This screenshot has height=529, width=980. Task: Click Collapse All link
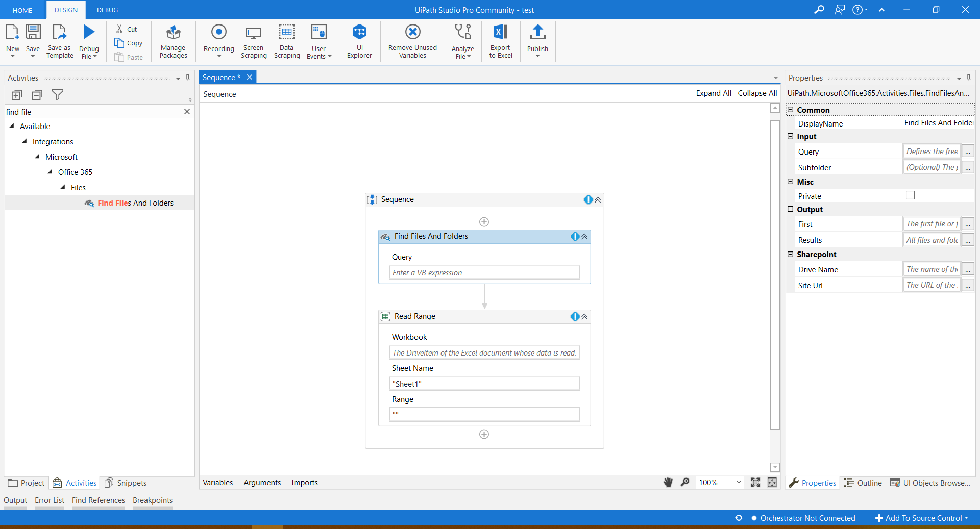pyautogui.click(x=757, y=93)
